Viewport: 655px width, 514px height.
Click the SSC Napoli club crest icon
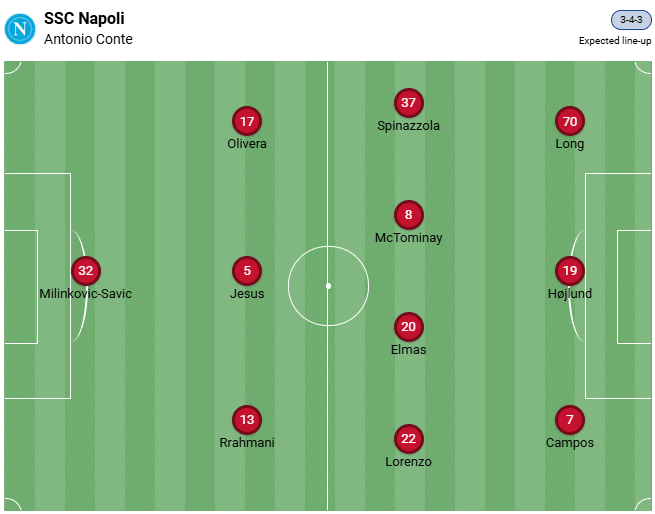pos(20,28)
